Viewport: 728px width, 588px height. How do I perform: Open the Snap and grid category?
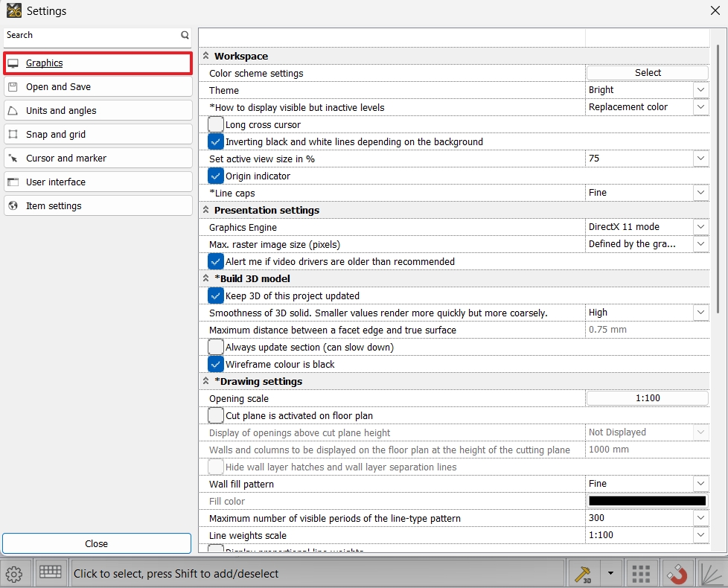pos(56,135)
